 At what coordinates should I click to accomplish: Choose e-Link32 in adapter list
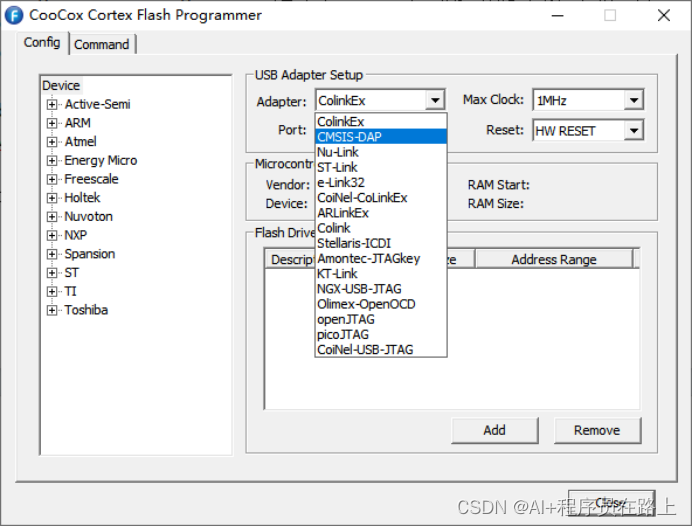pyautogui.click(x=381, y=183)
